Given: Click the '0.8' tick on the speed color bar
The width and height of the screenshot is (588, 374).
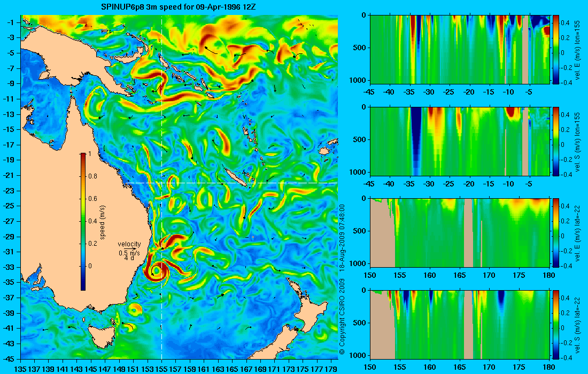Looking at the screenshot, I should (x=92, y=176).
